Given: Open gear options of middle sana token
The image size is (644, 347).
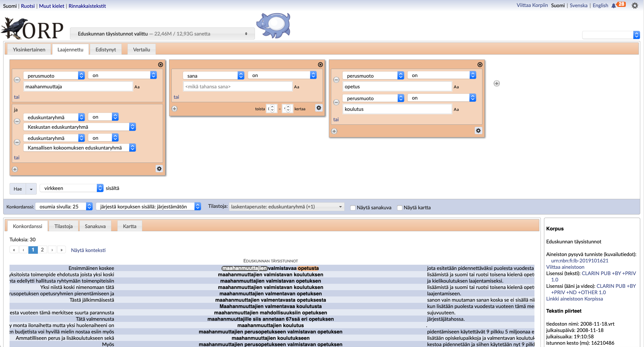Looking at the screenshot, I should tap(319, 108).
